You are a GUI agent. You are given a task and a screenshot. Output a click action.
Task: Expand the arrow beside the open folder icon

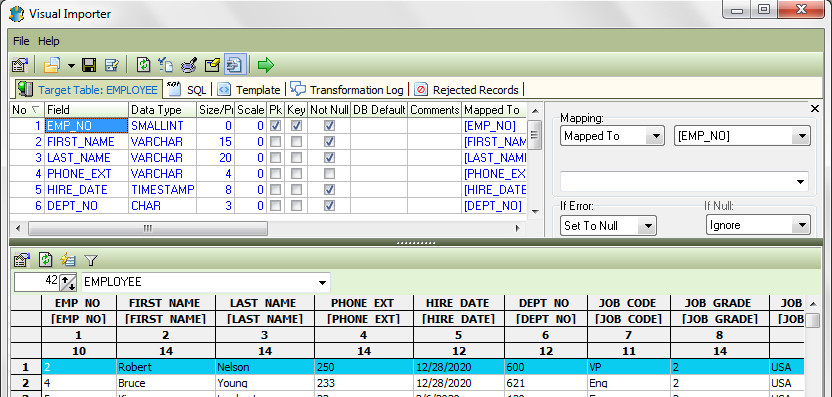click(x=71, y=66)
